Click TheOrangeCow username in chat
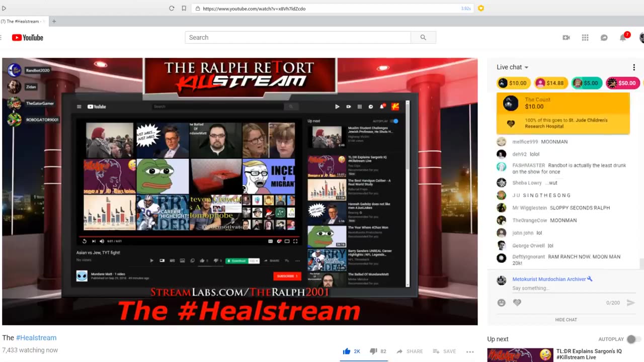The height and width of the screenshot is (362, 644). point(529,220)
